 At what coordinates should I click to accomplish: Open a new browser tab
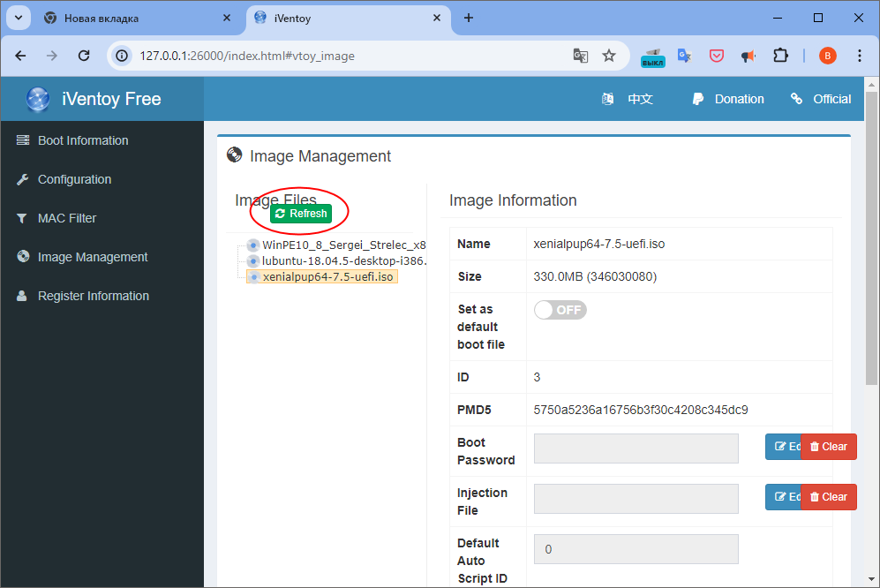[469, 18]
